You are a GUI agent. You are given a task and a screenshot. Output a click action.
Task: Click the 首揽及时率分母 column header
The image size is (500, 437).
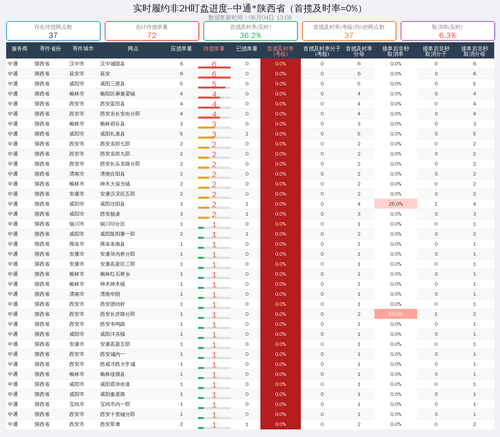coord(359,51)
